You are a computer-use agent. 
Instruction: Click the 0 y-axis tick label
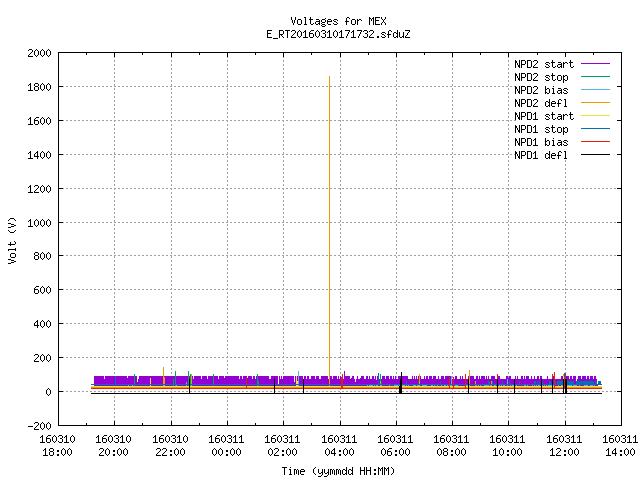[48, 392]
